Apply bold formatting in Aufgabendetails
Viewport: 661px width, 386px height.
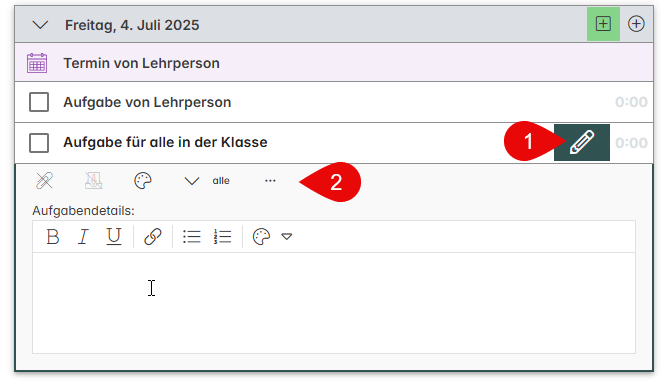(53, 236)
